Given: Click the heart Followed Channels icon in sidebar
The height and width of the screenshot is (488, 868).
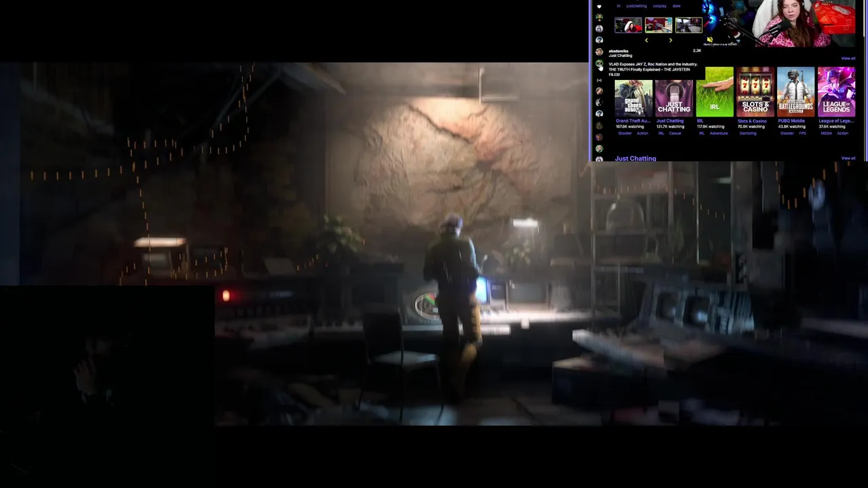Looking at the screenshot, I should coord(599,7).
